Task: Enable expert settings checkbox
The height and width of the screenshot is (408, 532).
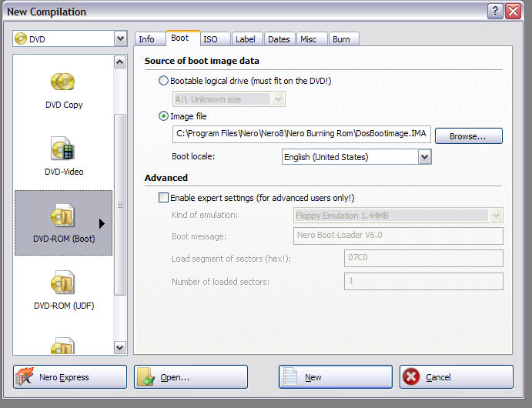Action: click(x=163, y=198)
